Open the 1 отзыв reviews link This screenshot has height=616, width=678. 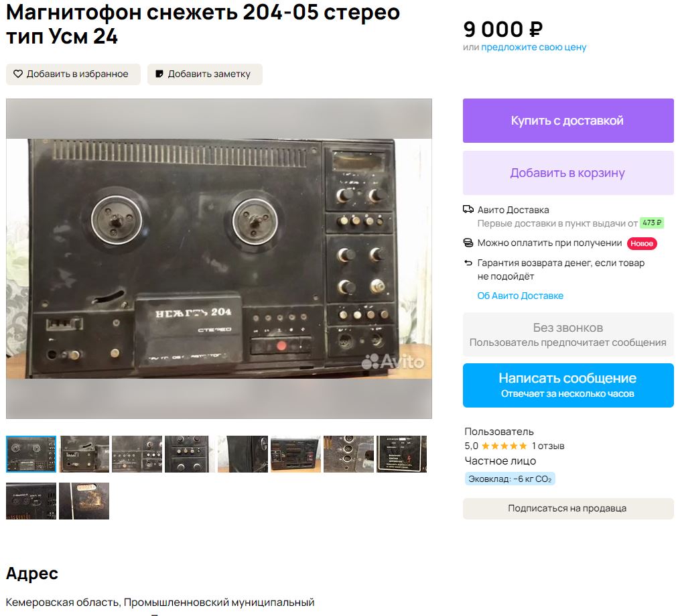pyautogui.click(x=548, y=446)
